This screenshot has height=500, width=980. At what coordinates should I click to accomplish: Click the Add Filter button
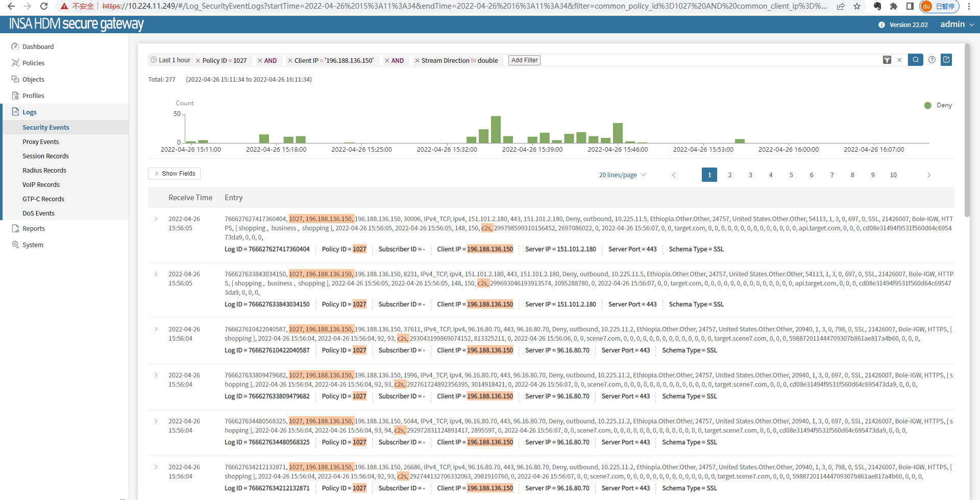click(524, 60)
